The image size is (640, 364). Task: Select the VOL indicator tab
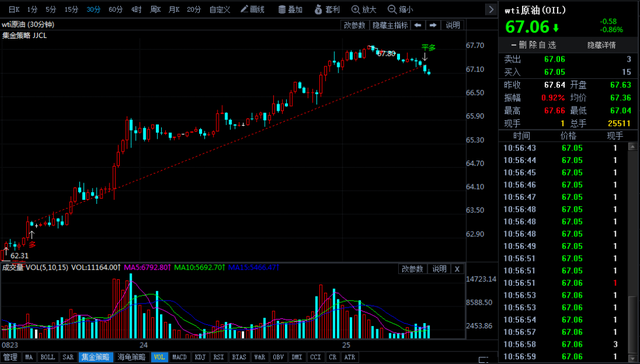tap(159, 357)
